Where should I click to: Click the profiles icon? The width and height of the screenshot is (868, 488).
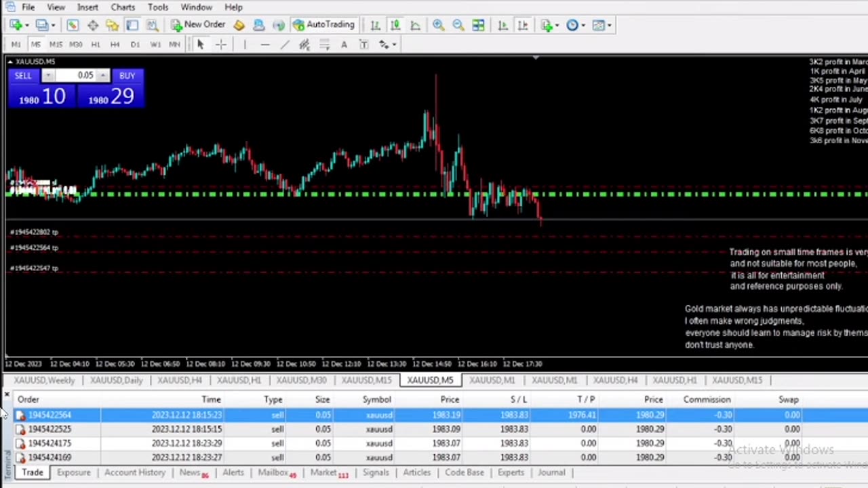[x=42, y=25]
